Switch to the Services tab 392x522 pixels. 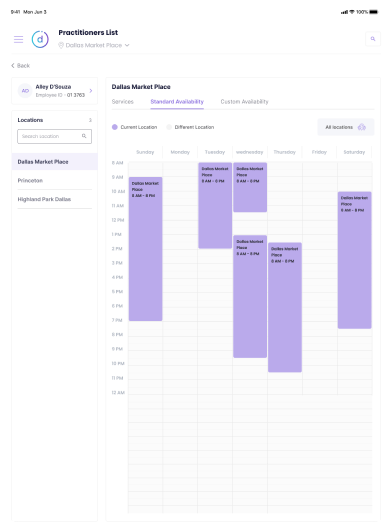tap(122, 102)
